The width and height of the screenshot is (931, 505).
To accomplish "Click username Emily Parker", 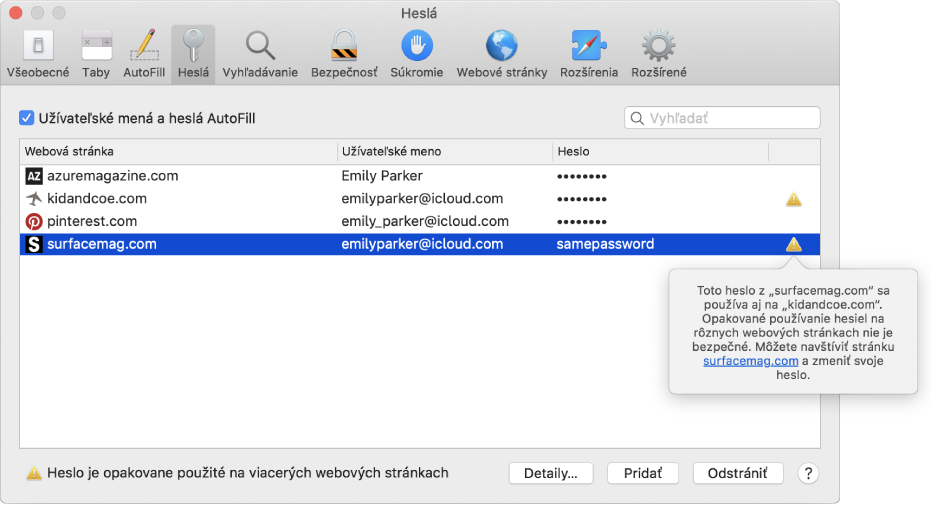I will (x=382, y=176).
